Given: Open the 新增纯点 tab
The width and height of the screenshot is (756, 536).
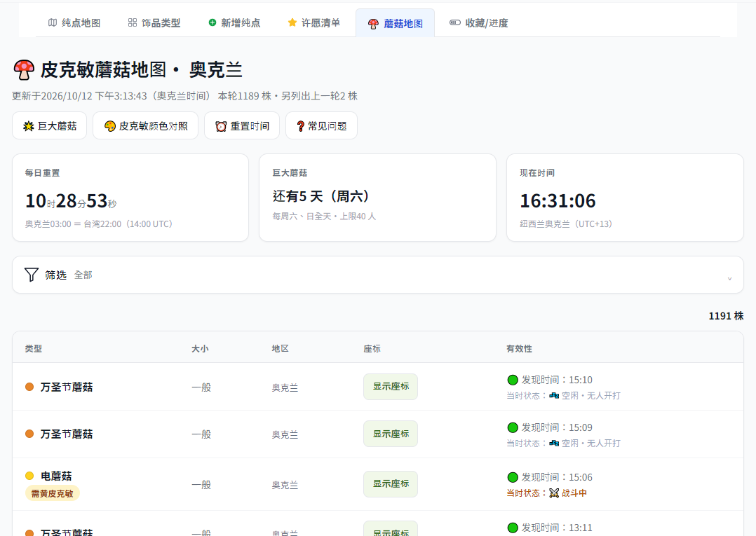Looking at the screenshot, I should click(234, 22).
